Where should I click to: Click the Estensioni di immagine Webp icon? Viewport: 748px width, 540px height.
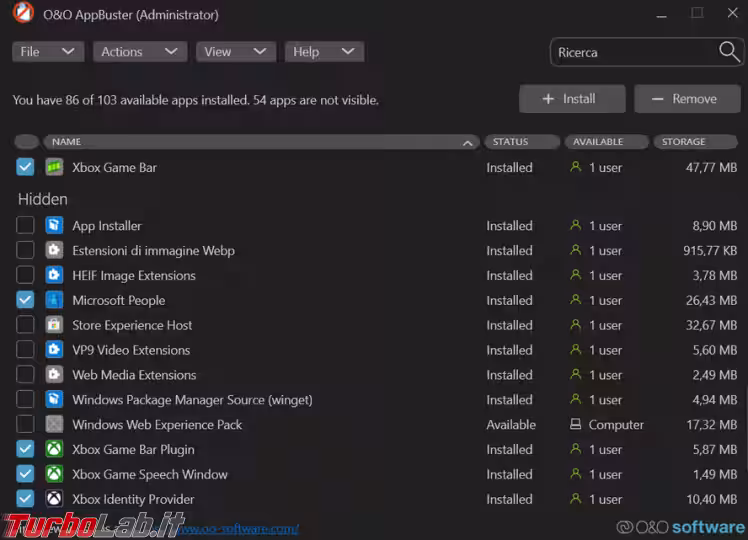click(x=54, y=250)
